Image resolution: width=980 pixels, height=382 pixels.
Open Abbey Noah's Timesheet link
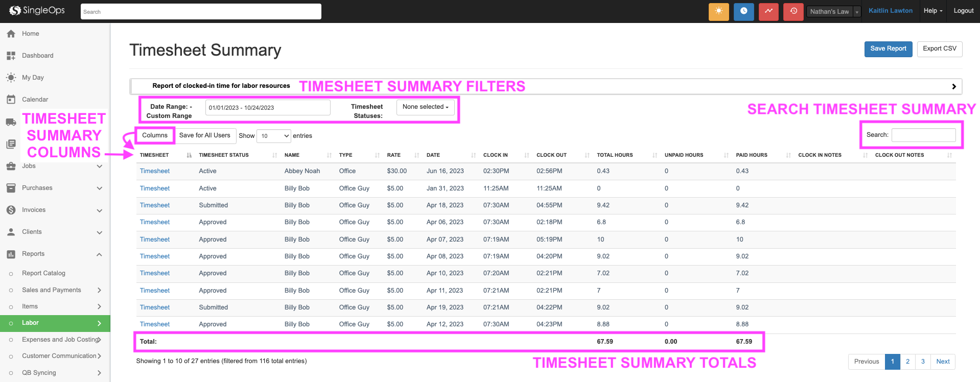155,171
